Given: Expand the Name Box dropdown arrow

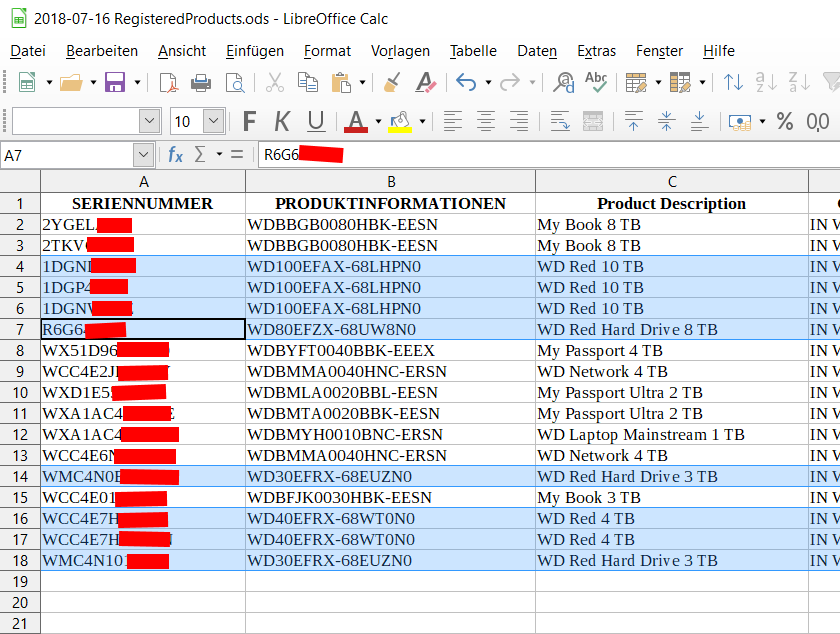Looking at the screenshot, I should (143, 155).
